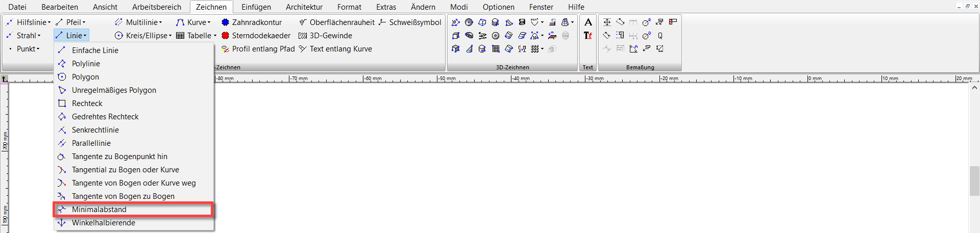
Task: Open the Fenster menu
Action: point(541,7)
